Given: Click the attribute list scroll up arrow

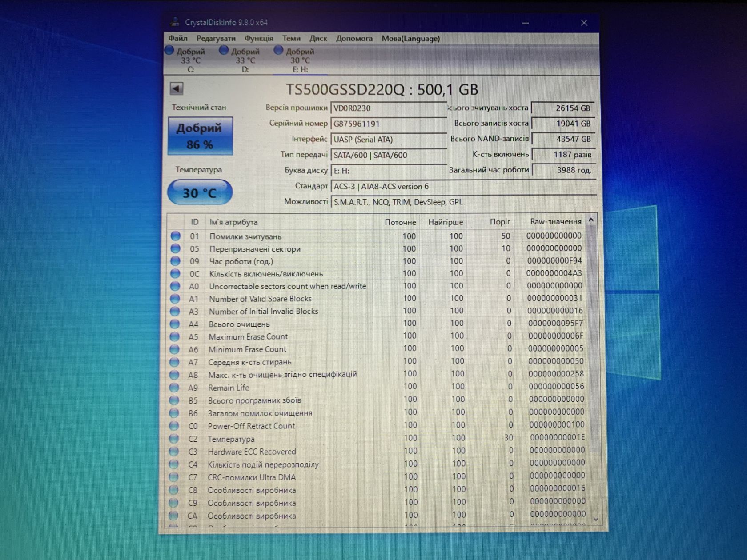Looking at the screenshot, I should pyautogui.click(x=591, y=220).
